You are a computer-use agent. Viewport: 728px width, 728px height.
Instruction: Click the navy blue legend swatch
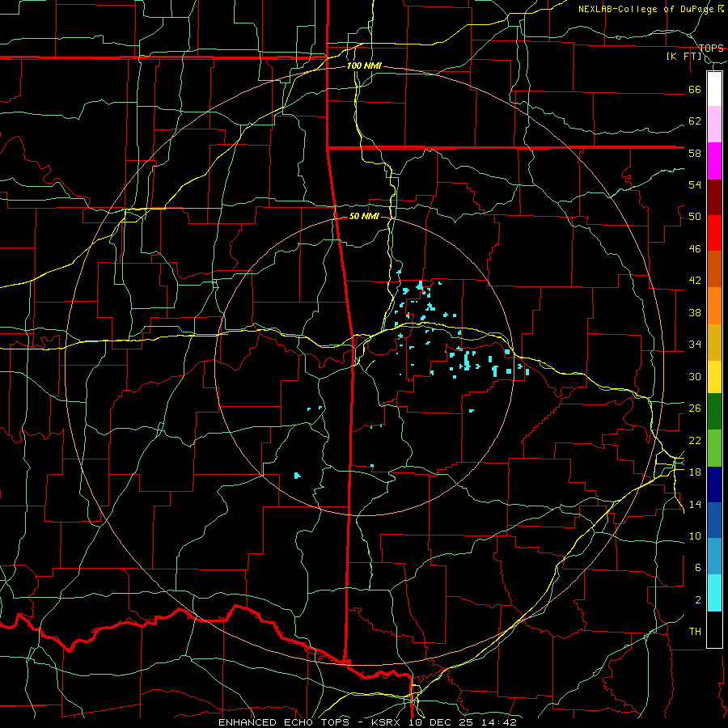click(714, 485)
